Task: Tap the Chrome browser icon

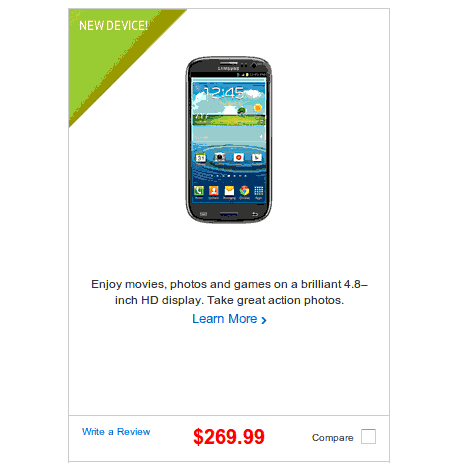Action: pyautogui.click(x=244, y=191)
